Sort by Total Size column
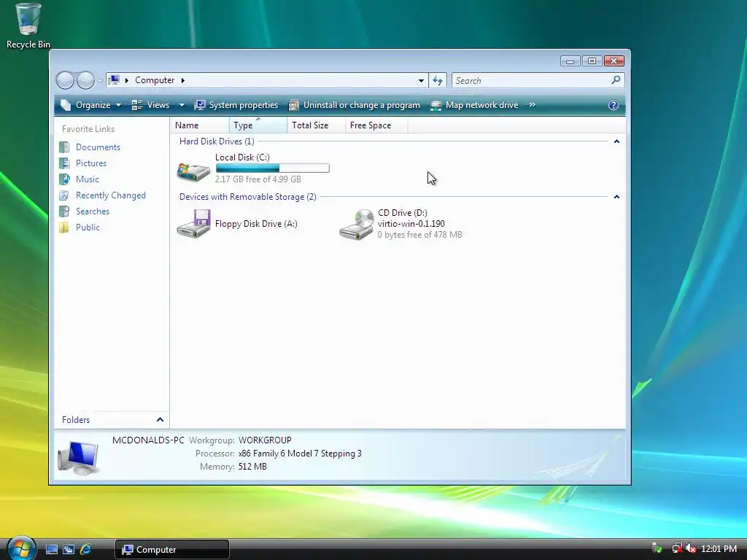The image size is (747, 560). pyautogui.click(x=317, y=125)
